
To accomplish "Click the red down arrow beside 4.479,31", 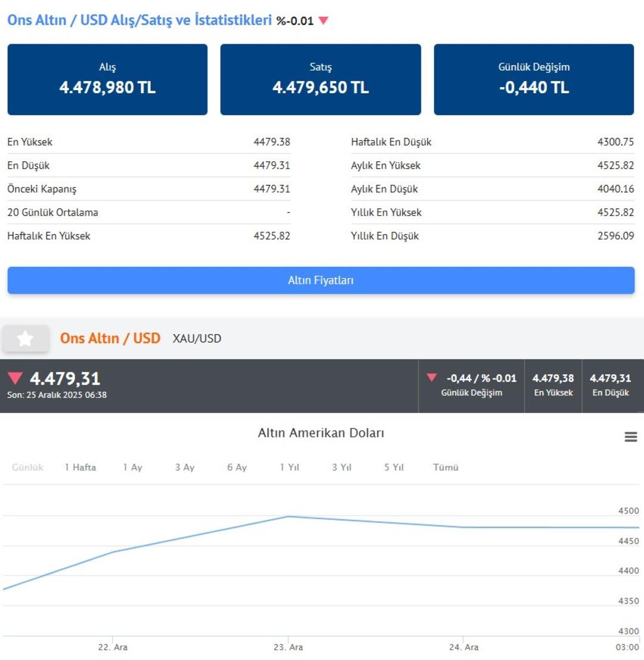I will pos(16,378).
